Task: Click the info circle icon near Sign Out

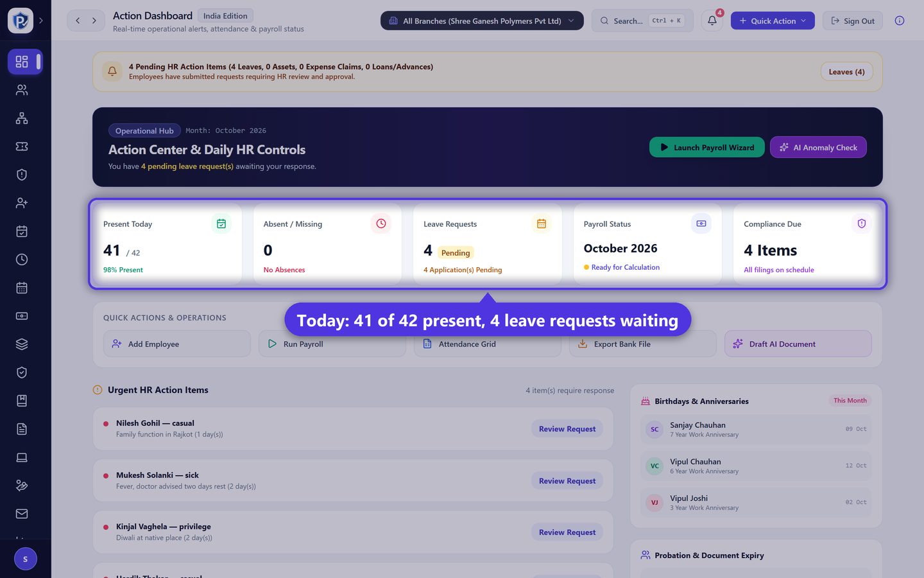Action: pyautogui.click(x=900, y=21)
